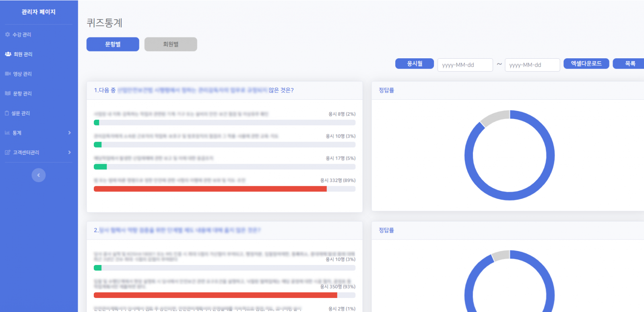Click the edit icon beside 고객센터관리

8,152
